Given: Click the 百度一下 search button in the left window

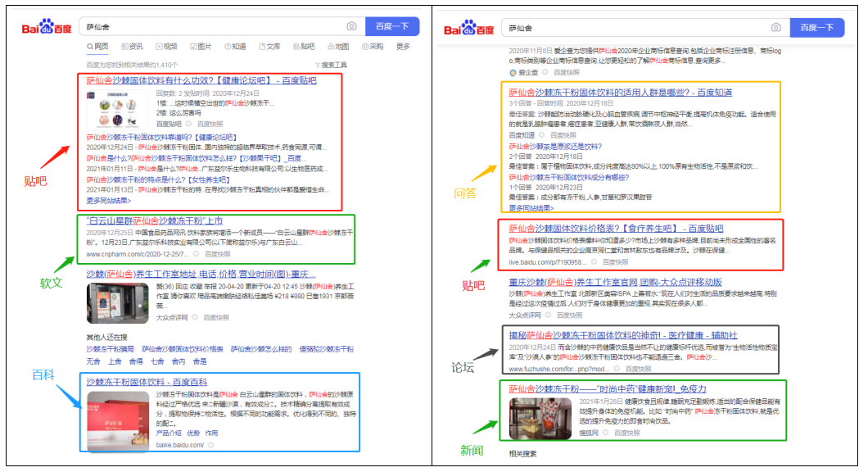Looking at the screenshot, I should click(392, 26).
